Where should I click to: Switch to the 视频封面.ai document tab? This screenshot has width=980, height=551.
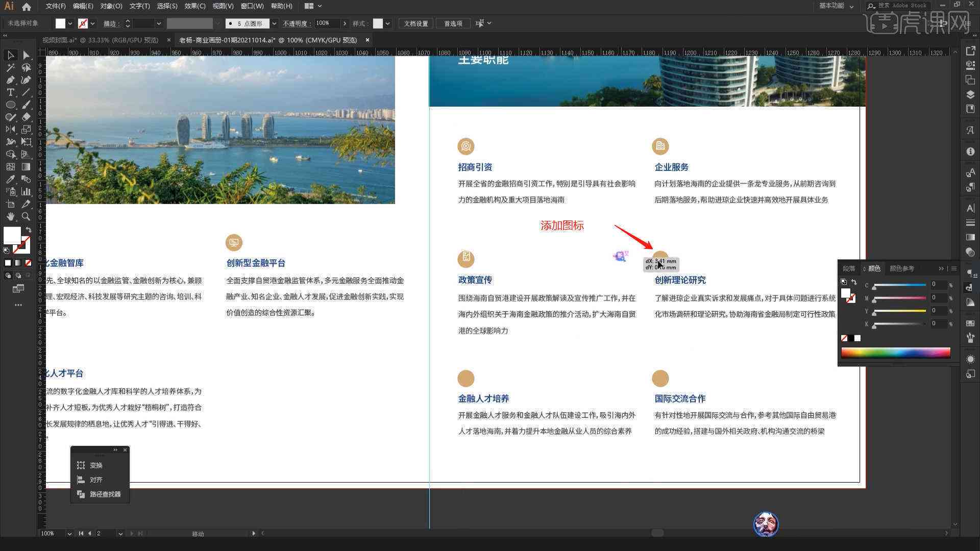pyautogui.click(x=100, y=40)
